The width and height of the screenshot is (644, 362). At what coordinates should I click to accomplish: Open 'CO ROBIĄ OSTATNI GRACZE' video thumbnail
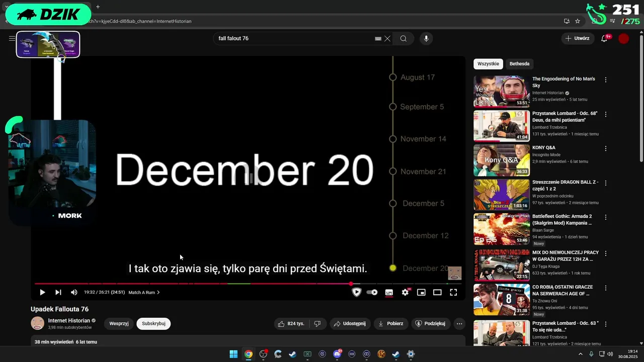click(502, 300)
